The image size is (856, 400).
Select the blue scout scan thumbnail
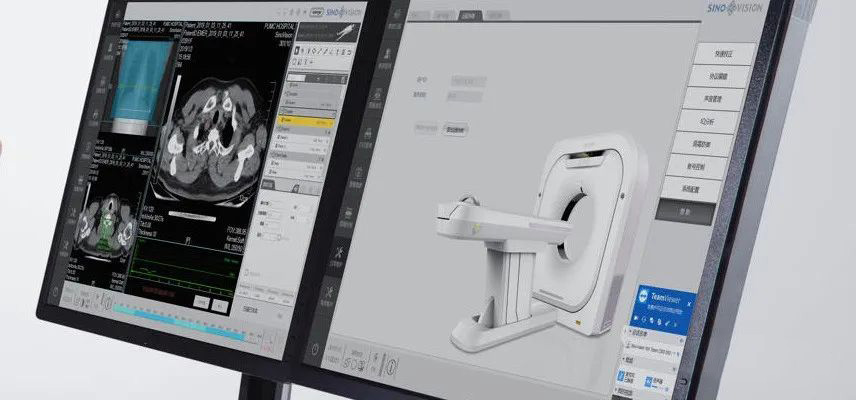[x=140, y=82]
